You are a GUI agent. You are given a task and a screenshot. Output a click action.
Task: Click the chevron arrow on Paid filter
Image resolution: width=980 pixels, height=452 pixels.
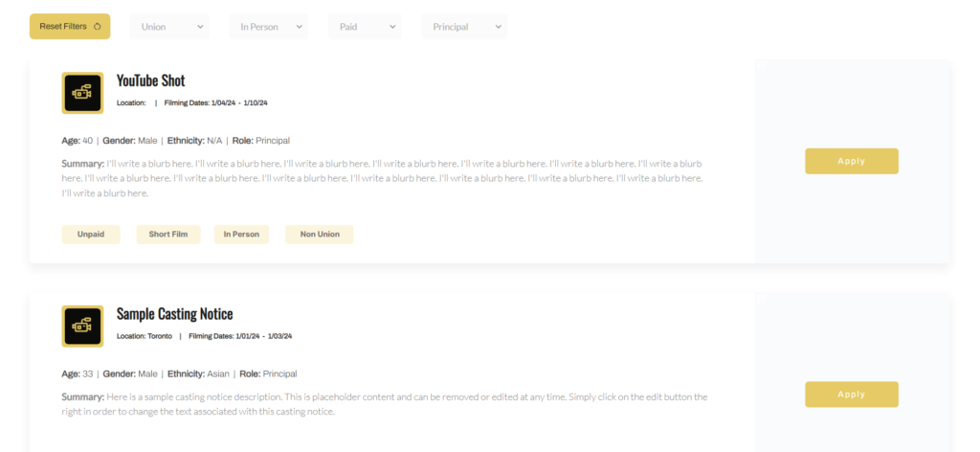[392, 27]
